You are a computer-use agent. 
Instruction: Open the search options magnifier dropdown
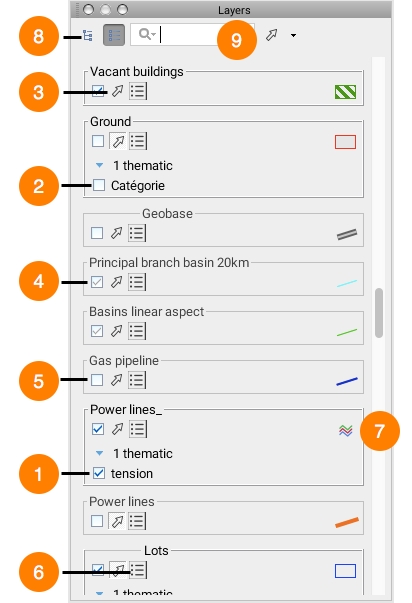[x=147, y=35]
